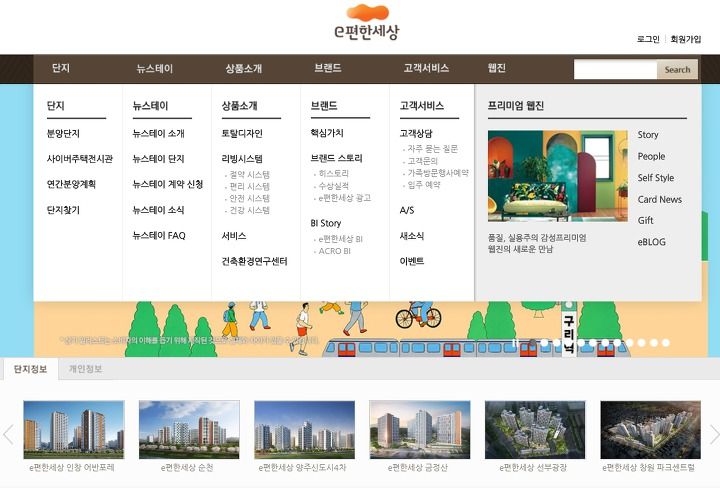The image size is (720, 488).
Task: Open the 회원가입 link
Action: pyautogui.click(x=686, y=39)
